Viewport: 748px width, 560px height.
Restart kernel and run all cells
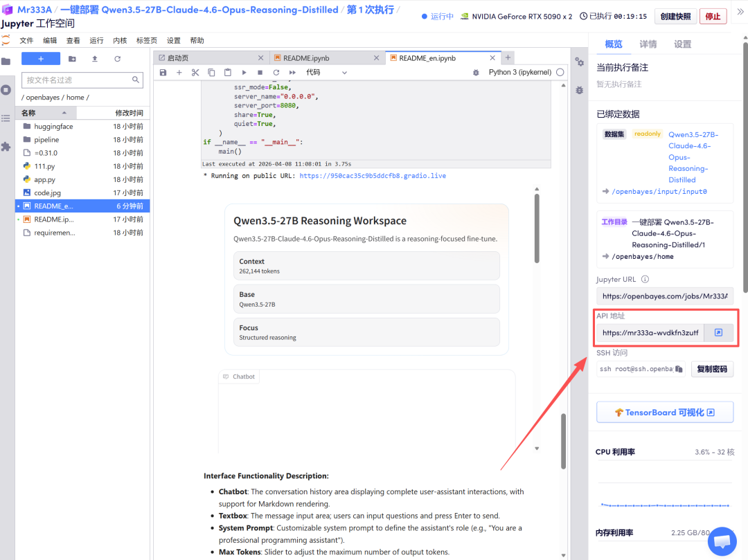tap(292, 73)
